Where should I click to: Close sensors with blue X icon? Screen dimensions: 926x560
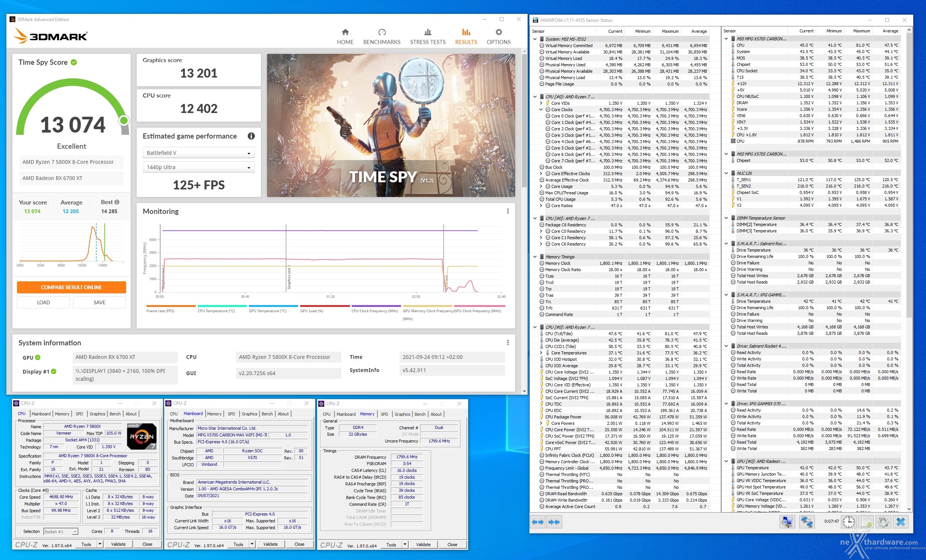pos(901,522)
